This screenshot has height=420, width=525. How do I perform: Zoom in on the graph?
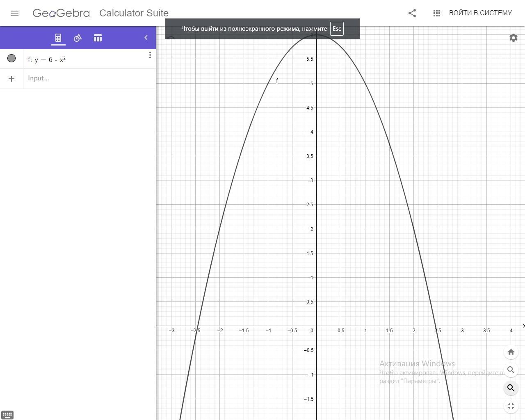coord(511,370)
